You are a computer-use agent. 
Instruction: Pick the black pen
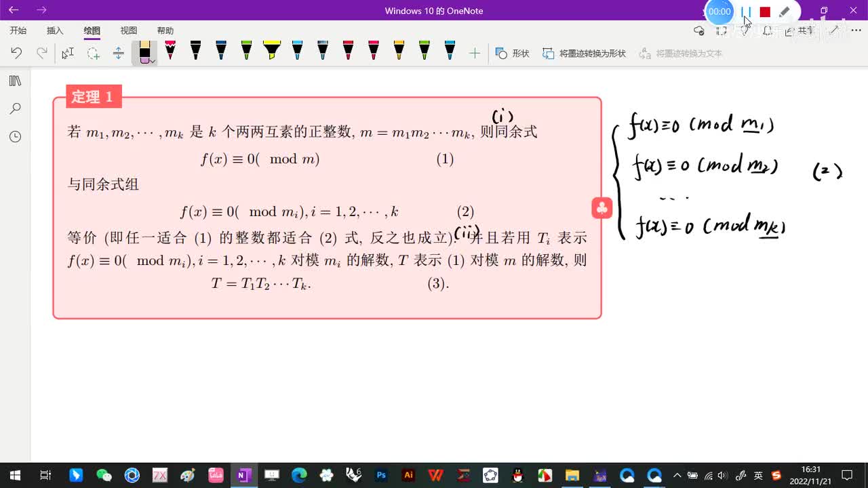pyautogui.click(x=195, y=50)
